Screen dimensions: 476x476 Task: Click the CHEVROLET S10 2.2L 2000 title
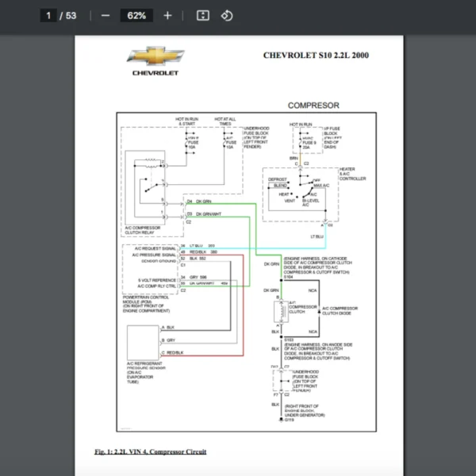[316, 55]
